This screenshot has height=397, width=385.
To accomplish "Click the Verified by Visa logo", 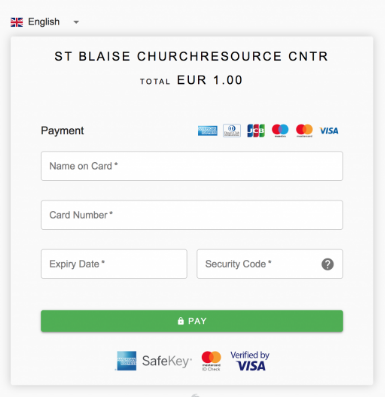I will point(250,361).
